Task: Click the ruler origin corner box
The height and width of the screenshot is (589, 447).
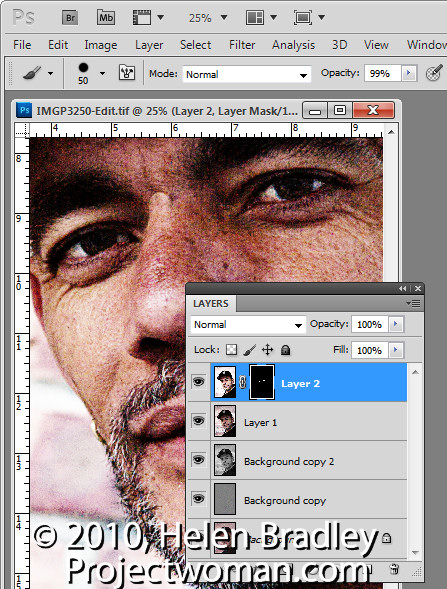Action: tap(22, 130)
